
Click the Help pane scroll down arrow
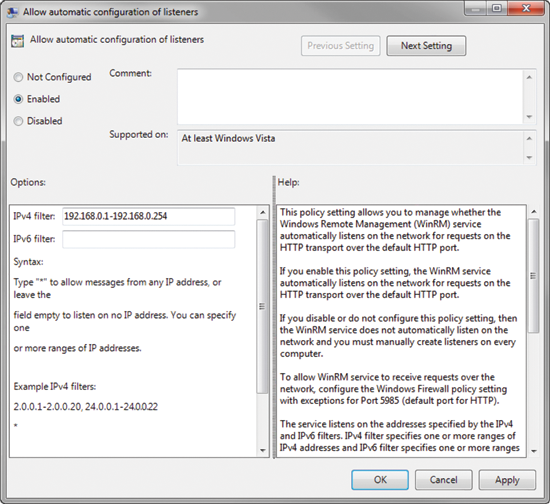pos(534,451)
